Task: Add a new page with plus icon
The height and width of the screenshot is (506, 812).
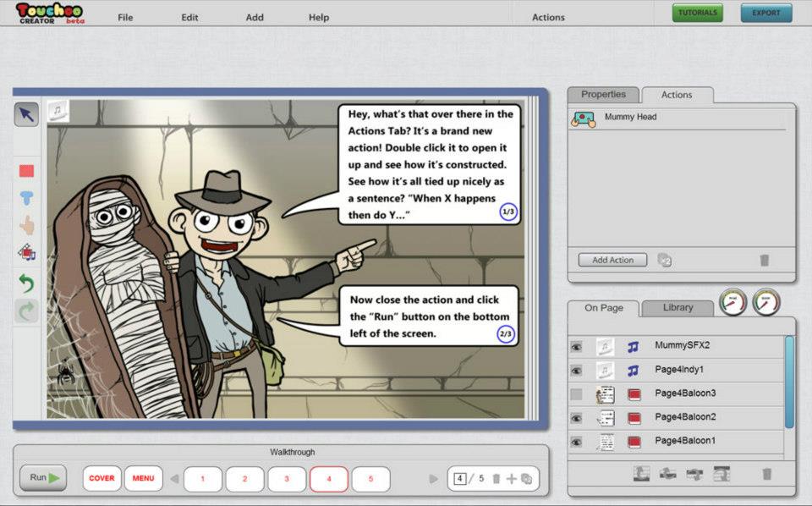Action: 511,479
